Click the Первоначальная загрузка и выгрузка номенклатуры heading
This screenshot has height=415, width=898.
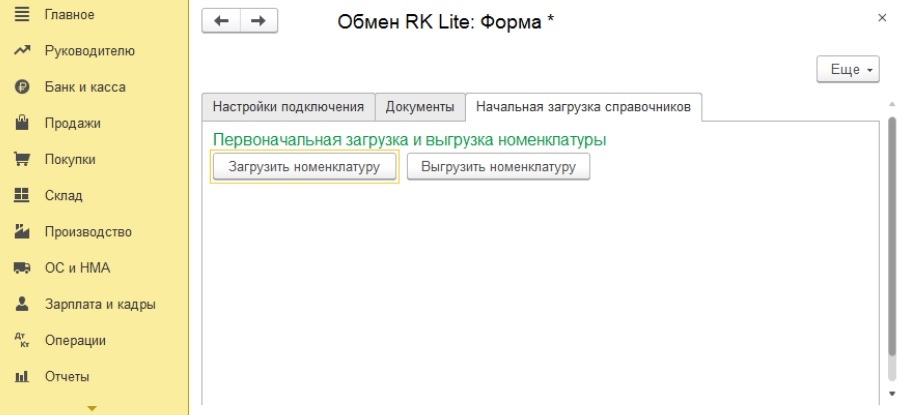409,140
